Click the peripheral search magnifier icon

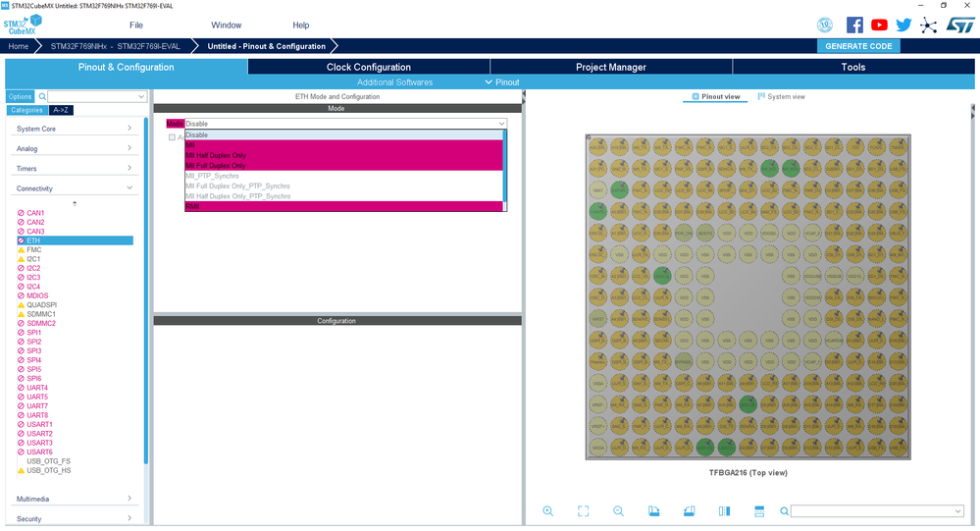tap(42, 96)
